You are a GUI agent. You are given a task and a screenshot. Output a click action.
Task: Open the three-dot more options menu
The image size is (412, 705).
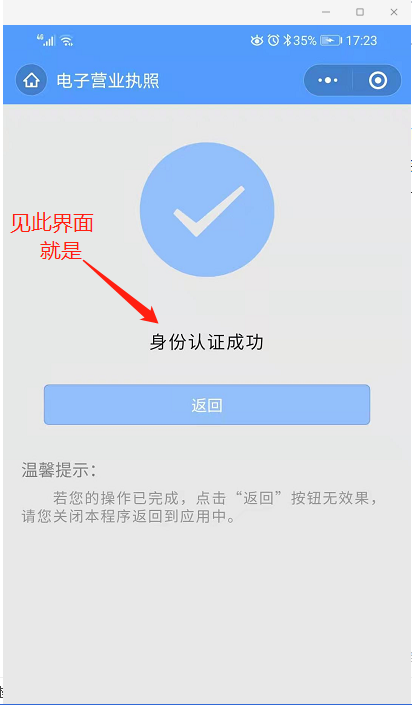click(328, 80)
